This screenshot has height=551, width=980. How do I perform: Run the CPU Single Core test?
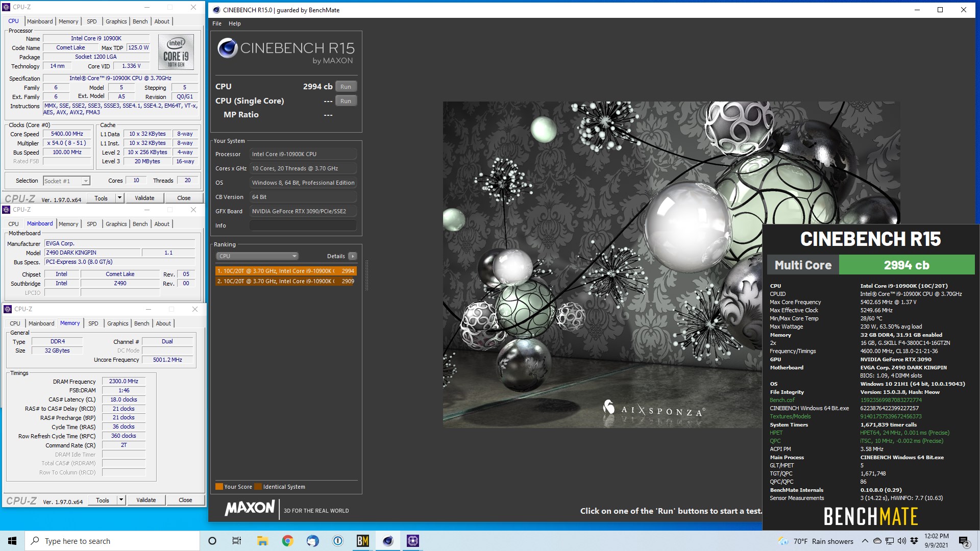pos(346,101)
